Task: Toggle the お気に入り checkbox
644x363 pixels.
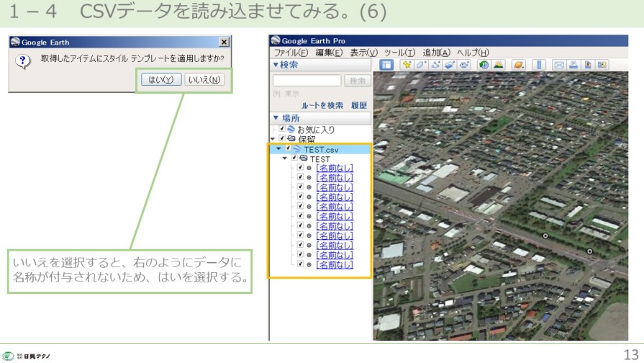Action: click(282, 130)
